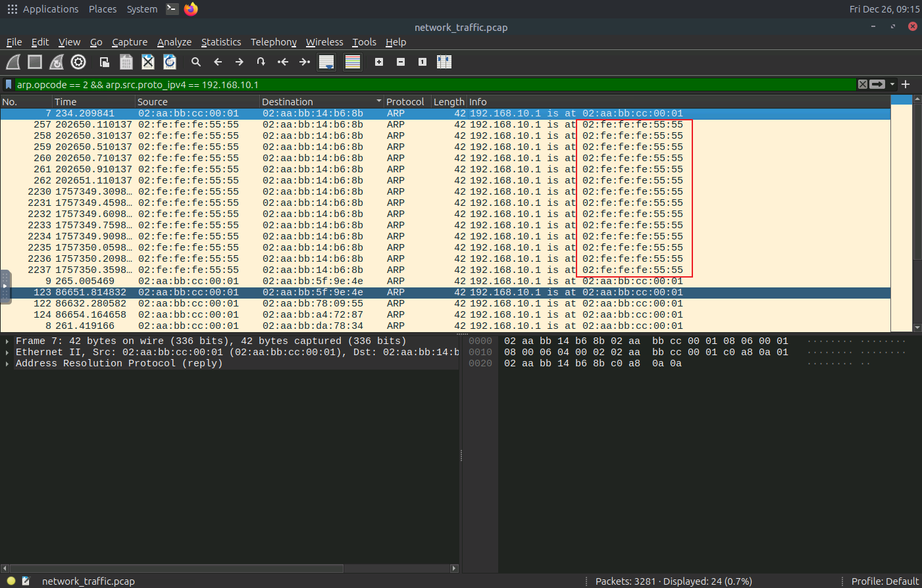Open capture options gear icon
This screenshot has width=922, height=588.
point(78,62)
